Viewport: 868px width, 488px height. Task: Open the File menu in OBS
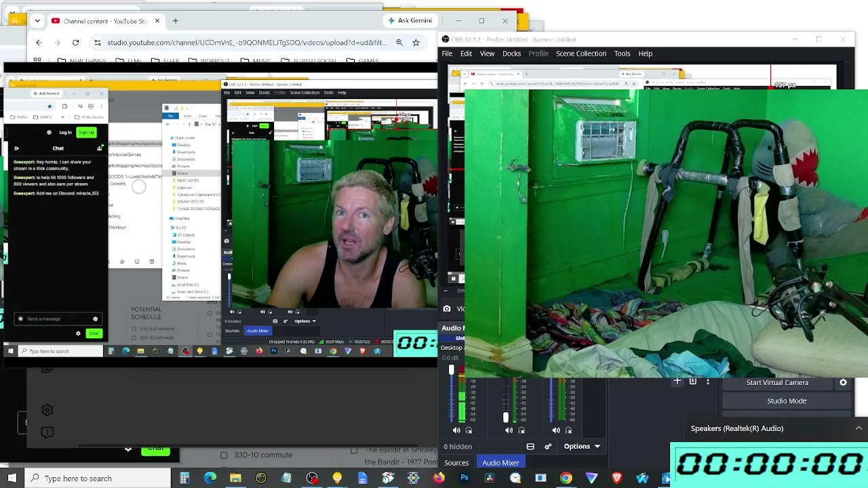[x=447, y=54]
